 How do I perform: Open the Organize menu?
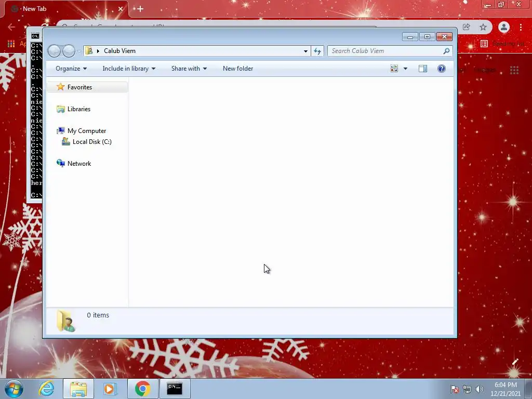[x=71, y=69]
